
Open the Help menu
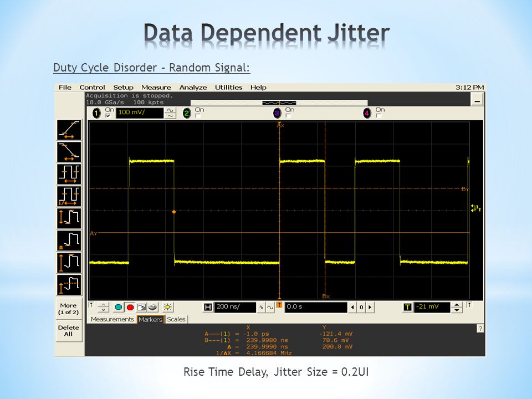coord(258,87)
